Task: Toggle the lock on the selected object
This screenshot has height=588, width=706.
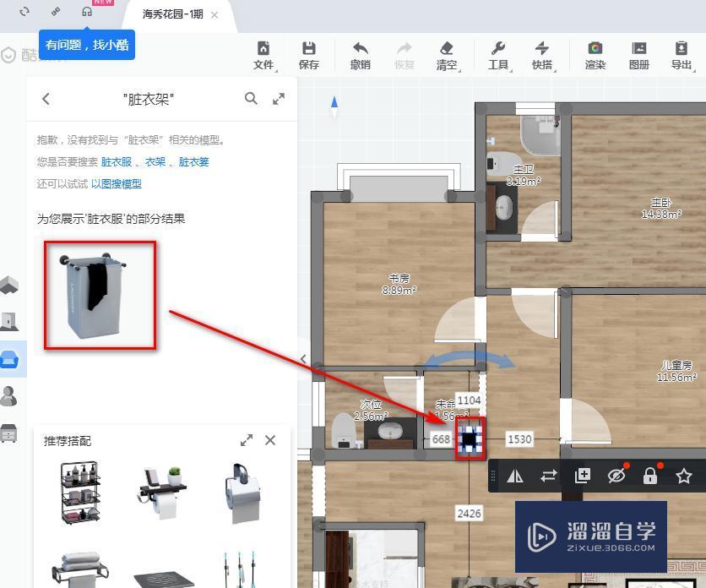Action: coord(649,476)
